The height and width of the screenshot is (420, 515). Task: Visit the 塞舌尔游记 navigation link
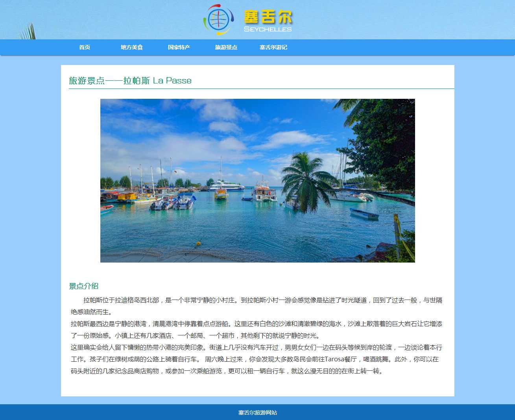pyautogui.click(x=273, y=47)
